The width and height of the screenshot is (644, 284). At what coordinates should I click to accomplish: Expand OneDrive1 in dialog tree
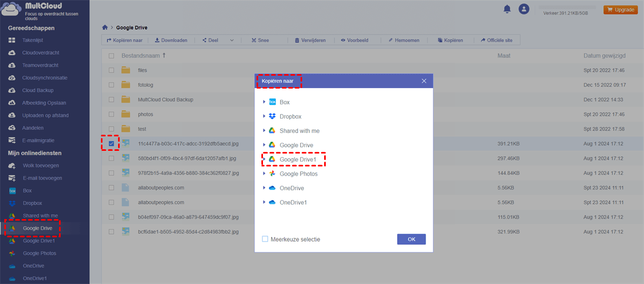pos(264,202)
